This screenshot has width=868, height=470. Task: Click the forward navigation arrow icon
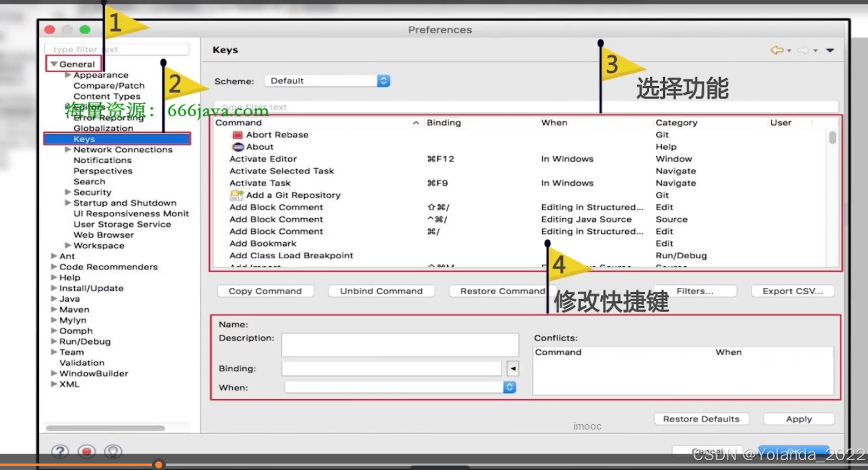tap(803, 50)
